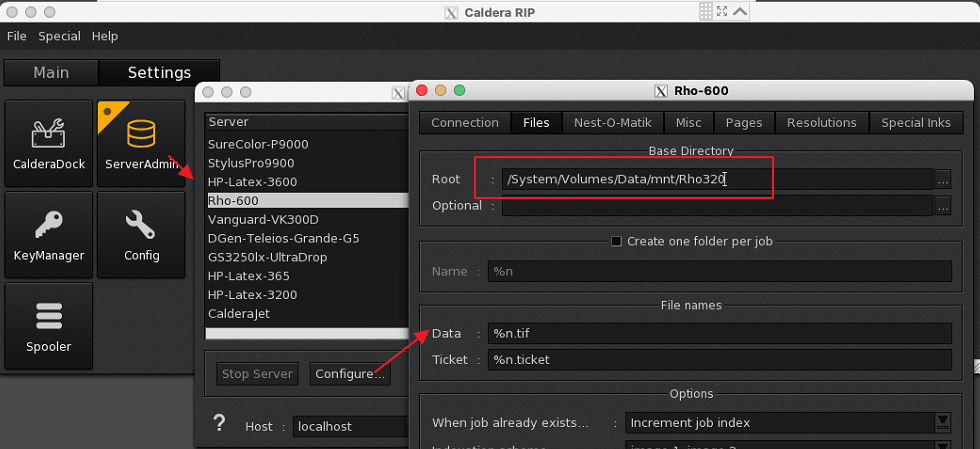Click the Configure button
Image resolution: width=980 pixels, height=449 pixels.
click(349, 374)
